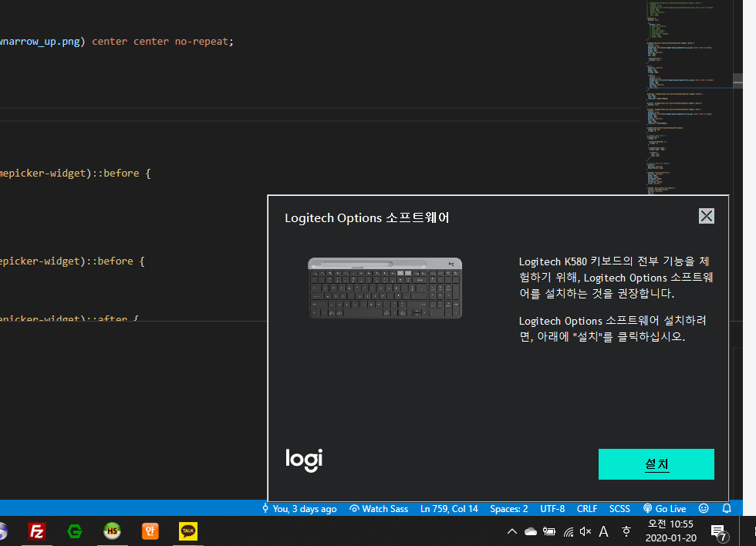Open OneDrive cloud tray icon

(531, 531)
